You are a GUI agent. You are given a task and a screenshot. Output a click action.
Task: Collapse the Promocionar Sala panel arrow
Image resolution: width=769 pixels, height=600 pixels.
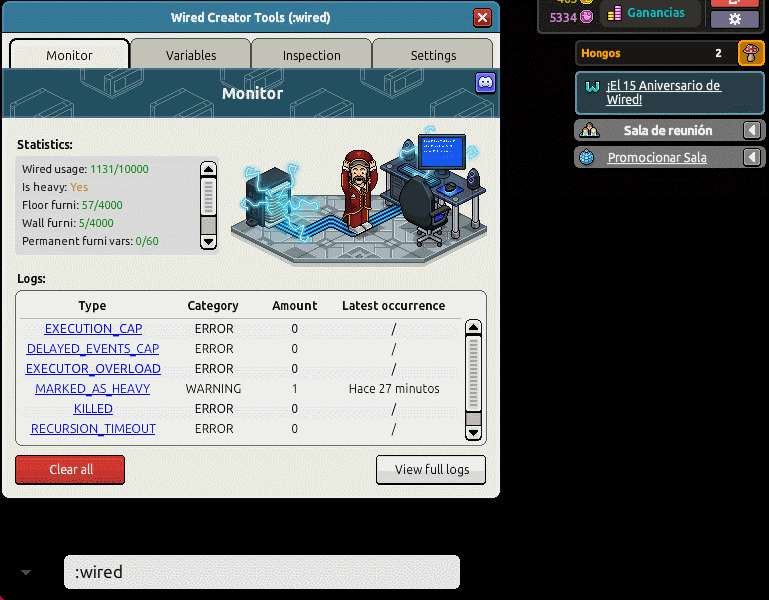click(x=752, y=157)
